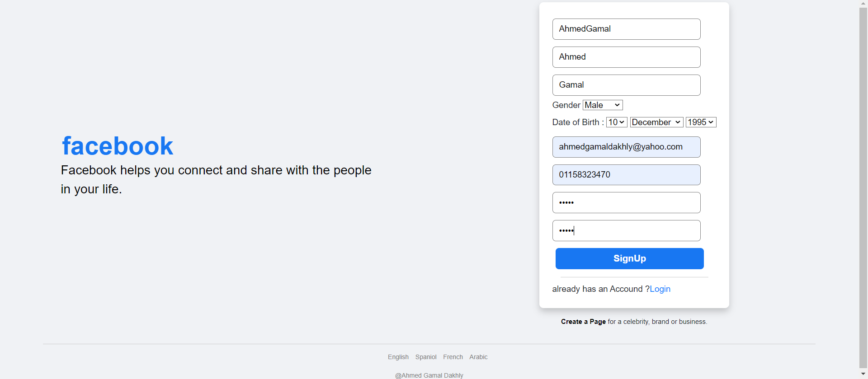Select the phone number field
The image size is (868, 379).
click(x=626, y=175)
